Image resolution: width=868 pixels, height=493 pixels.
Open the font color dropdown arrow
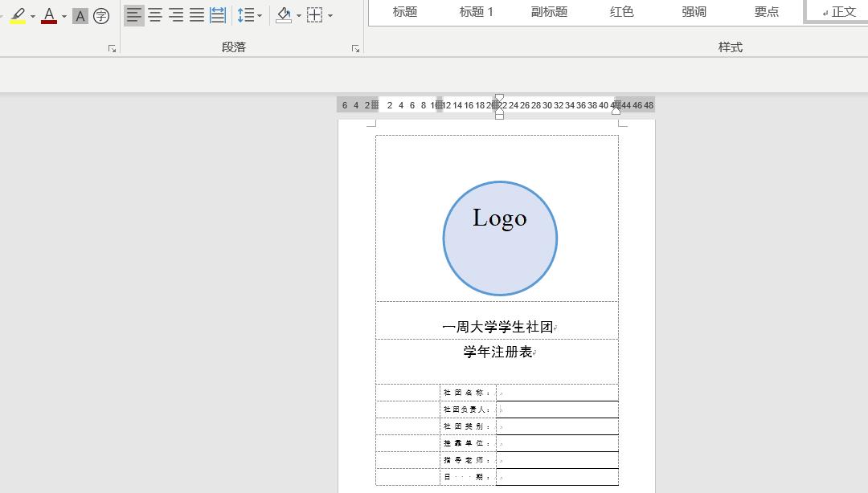(x=63, y=16)
